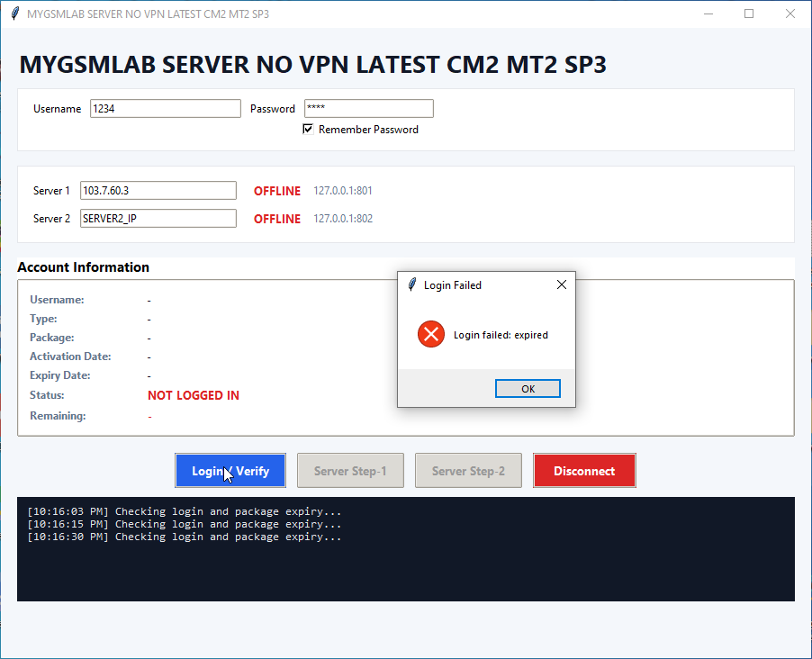812x659 pixels.
Task: Minimize the main application window
Action: pos(708,14)
